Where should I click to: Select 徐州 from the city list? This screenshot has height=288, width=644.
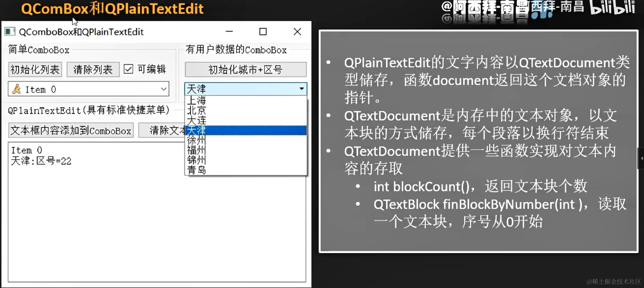click(245, 140)
